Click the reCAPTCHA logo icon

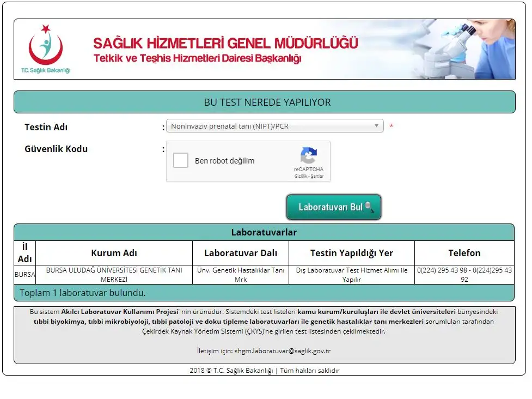coord(308,155)
